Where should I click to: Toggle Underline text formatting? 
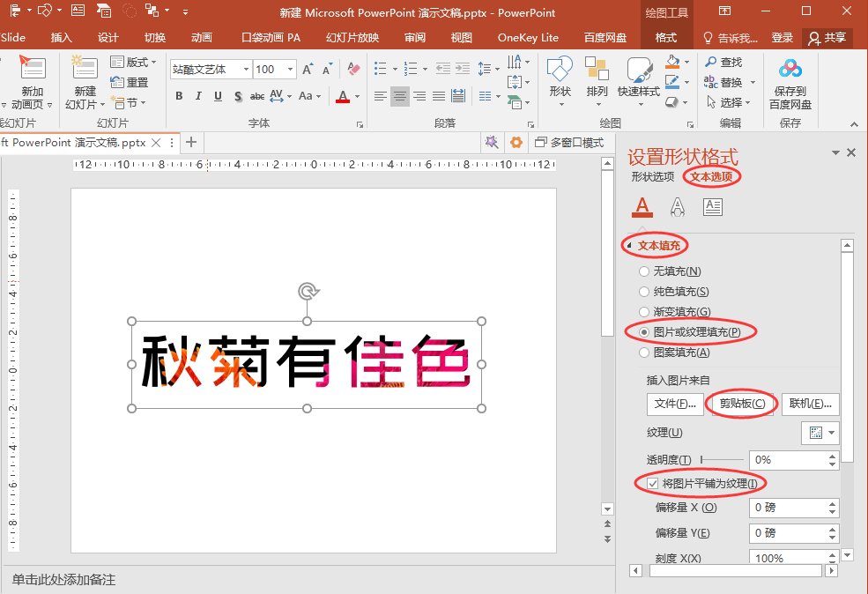[x=219, y=96]
